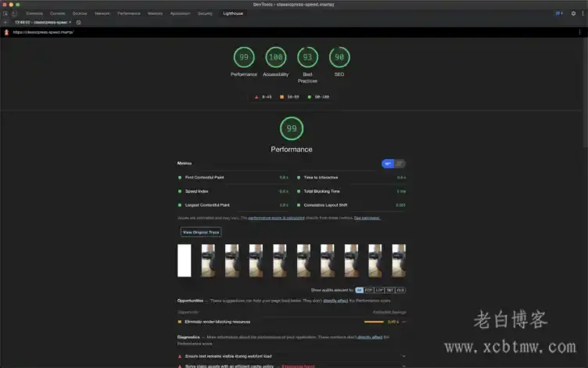Start a new Lighthouse report with plus icon
Screen dimensions: 588x368
(x=5, y=22)
